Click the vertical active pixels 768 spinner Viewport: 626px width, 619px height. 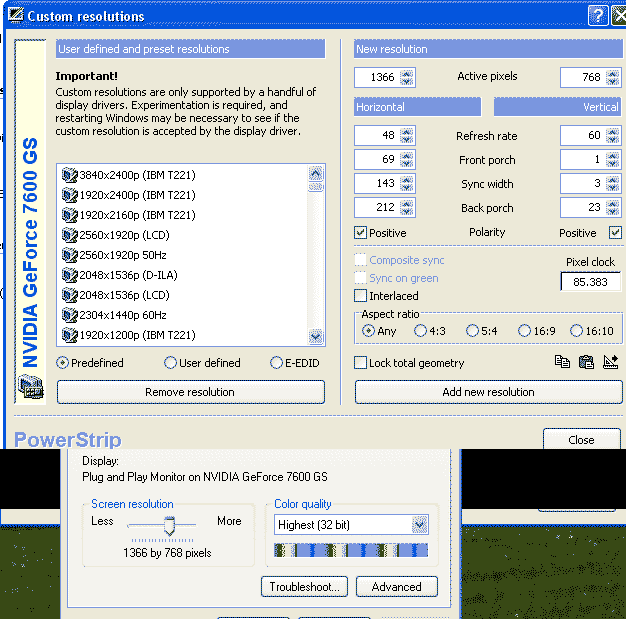613,77
